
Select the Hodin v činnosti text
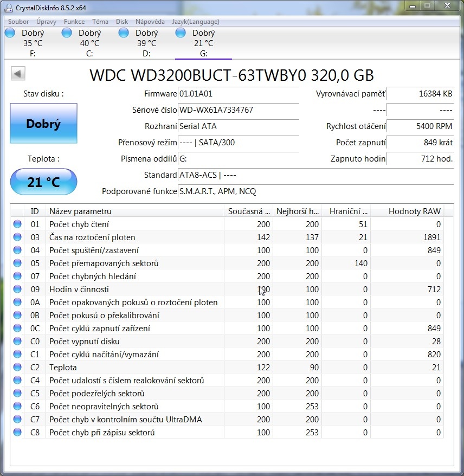(x=79, y=290)
